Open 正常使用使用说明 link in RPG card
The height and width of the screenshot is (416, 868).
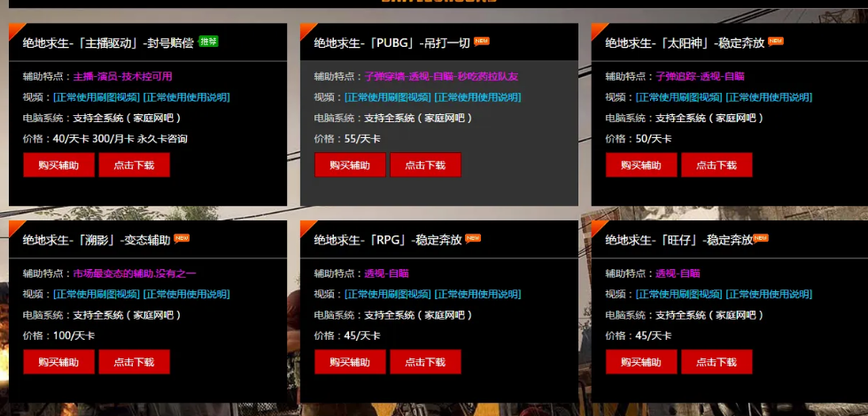click(477, 294)
